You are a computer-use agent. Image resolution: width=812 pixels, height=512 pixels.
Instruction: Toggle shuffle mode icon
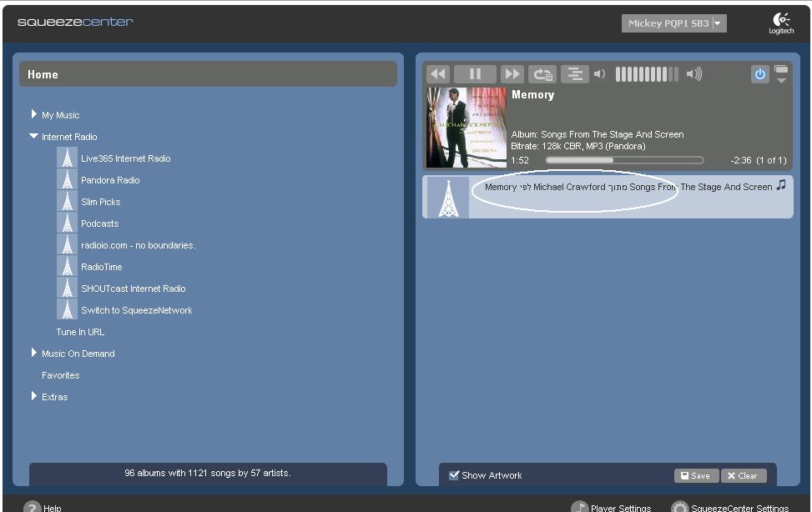575,74
